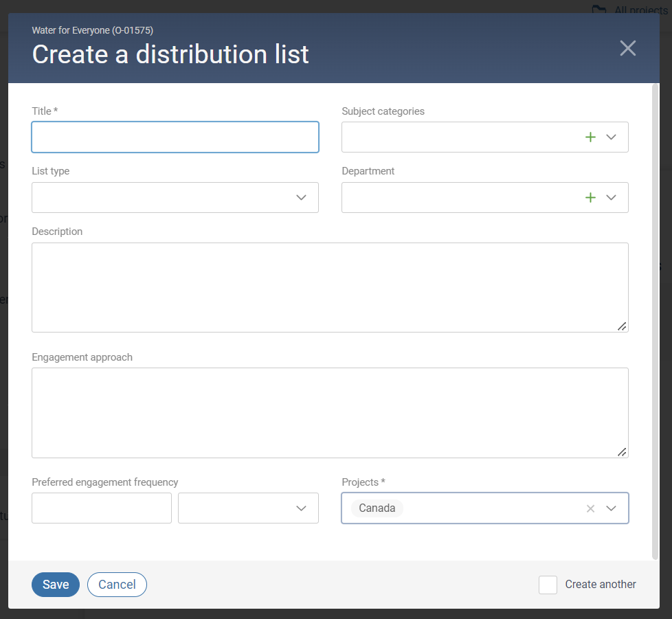The height and width of the screenshot is (619, 672).
Task: Click the Cancel button
Action: tap(117, 585)
